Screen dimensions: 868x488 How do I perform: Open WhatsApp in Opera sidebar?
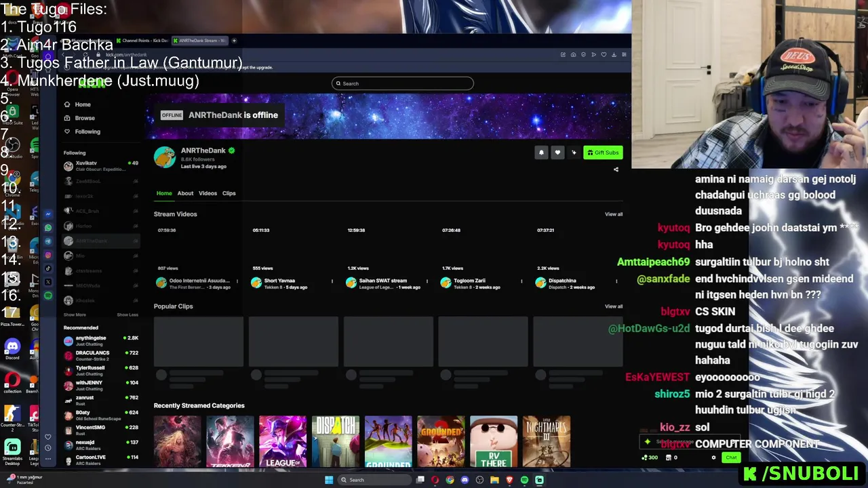tap(48, 228)
